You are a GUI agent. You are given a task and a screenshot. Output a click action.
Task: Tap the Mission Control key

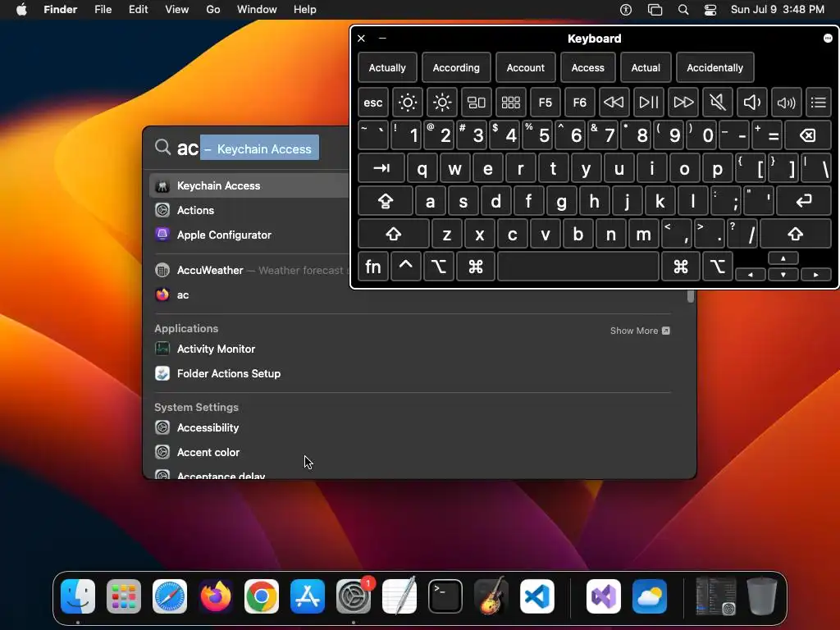[477, 103]
